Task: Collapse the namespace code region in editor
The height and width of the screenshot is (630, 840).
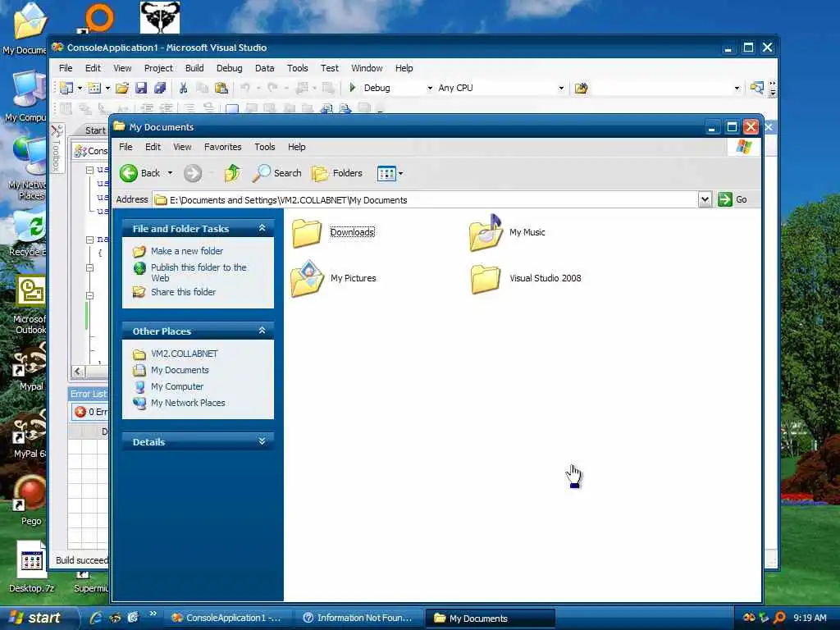Action: click(x=90, y=240)
